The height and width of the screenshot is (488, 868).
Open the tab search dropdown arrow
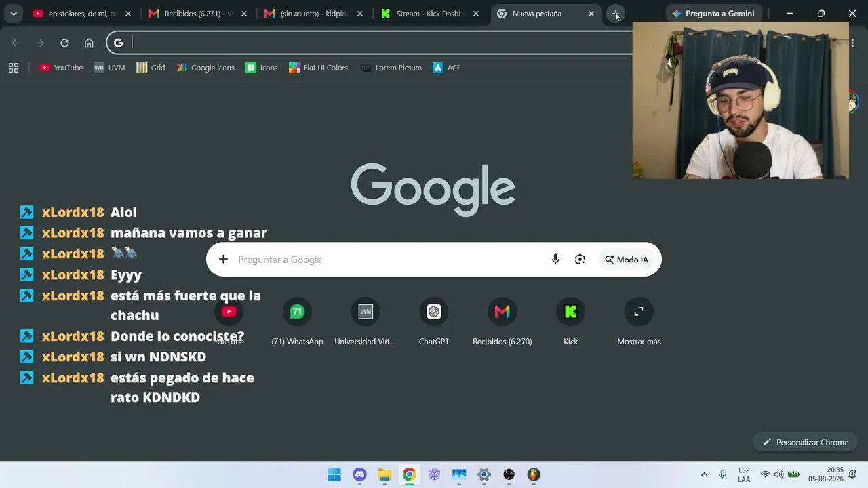click(x=14, y=14)
